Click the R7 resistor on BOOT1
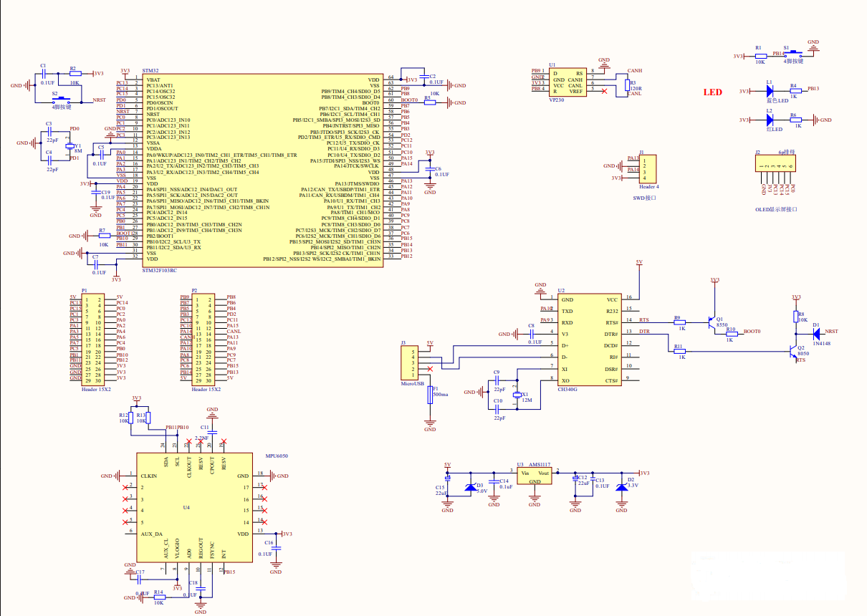 pos(105,235)
